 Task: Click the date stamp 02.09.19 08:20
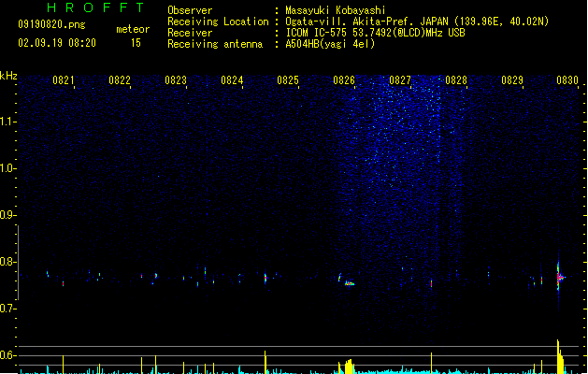point(57,43)
